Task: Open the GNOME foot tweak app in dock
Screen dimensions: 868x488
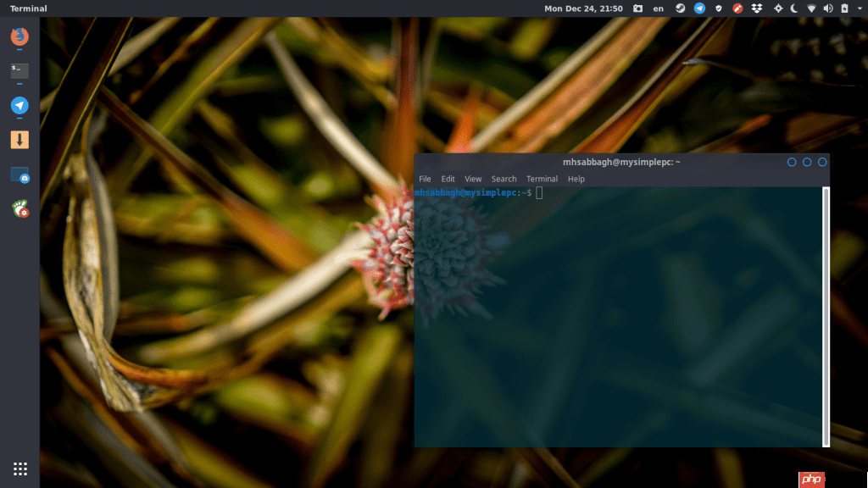Action: (19, 208)
